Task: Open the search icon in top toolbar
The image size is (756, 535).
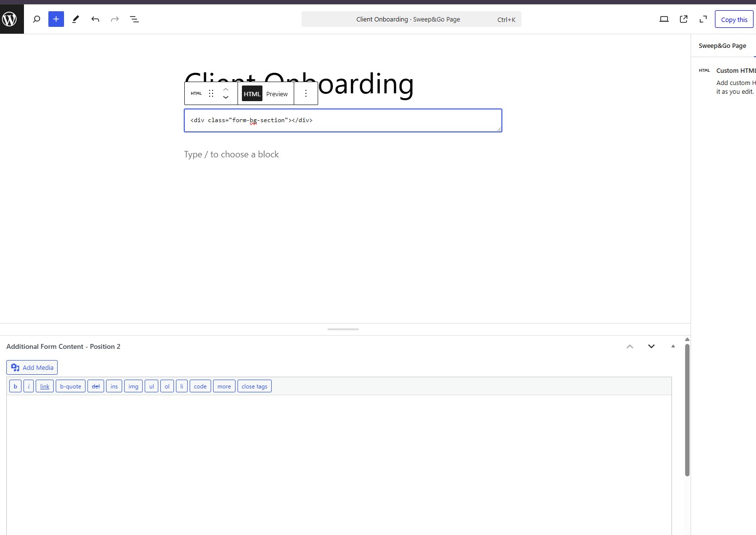Action: tap(37, 20)
